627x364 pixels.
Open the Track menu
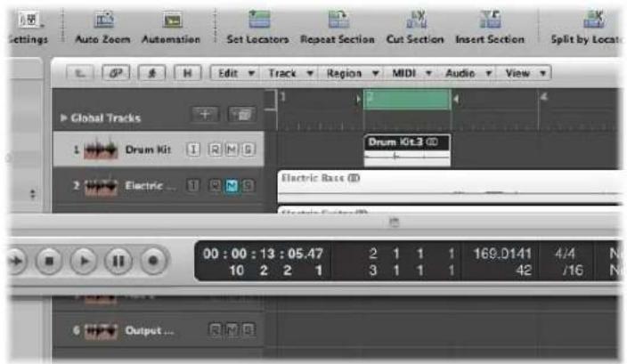click(x=290, y=73)
